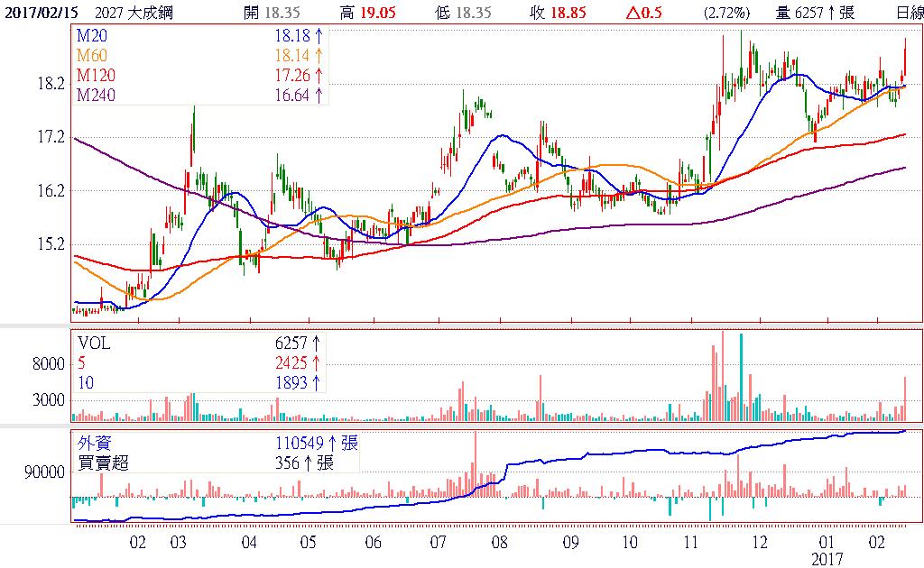Select the 日線 daily chart label
Screen dimensions: 924x568
909,13
